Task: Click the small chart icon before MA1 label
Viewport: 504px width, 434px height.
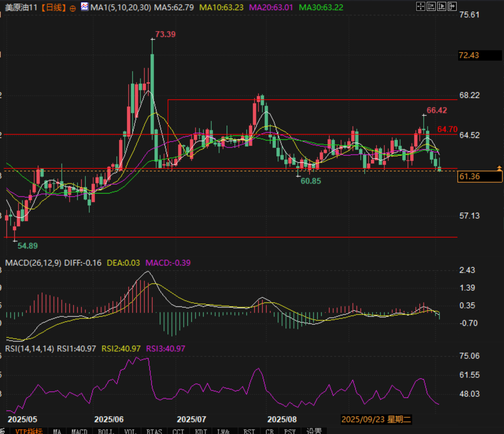Action: [x=84, y=7]
